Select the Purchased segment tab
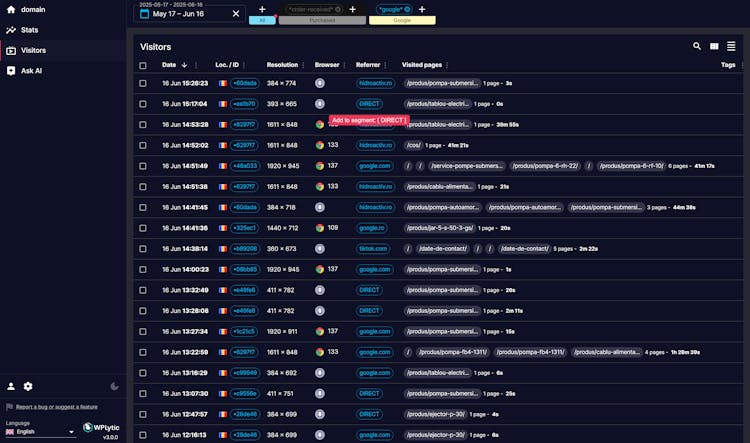The width and height of the screenshot is (750, 443). [322, 21]
